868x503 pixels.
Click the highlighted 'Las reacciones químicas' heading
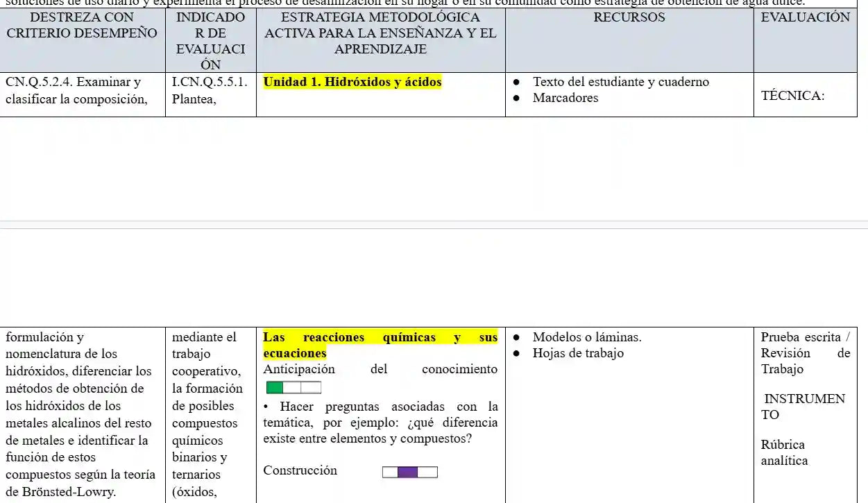pyautogui.click(x=380, y=338)
